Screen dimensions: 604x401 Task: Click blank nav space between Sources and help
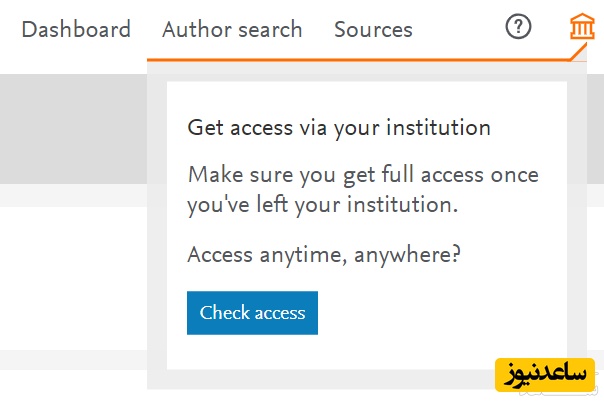[x=458, y=29]
